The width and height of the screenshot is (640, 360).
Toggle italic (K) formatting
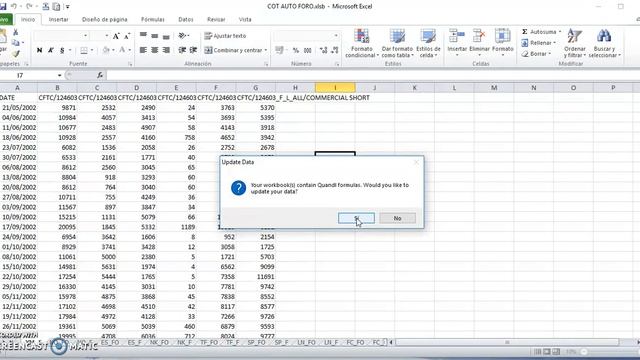pyautogui.click(x=51, y=50)
